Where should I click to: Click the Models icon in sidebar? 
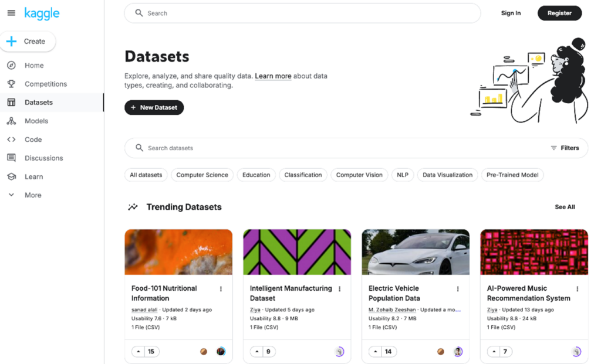point(11,121)
